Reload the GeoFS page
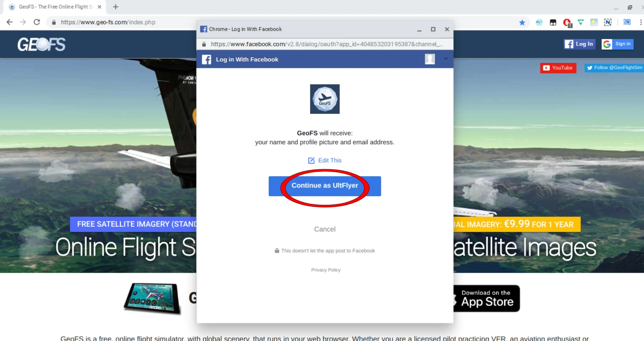This screenshot has height=341, width=644. tap(37, 22)
